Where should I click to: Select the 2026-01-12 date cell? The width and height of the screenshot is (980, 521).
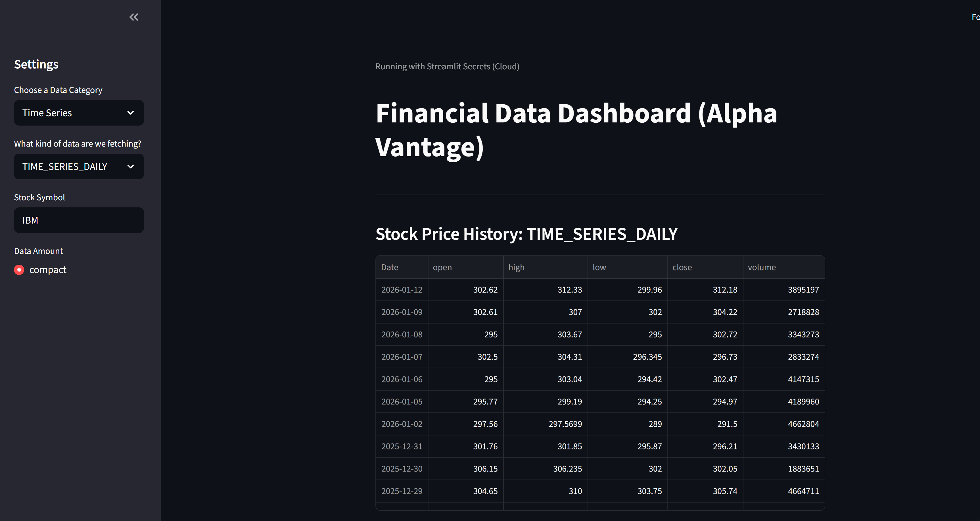402,289
